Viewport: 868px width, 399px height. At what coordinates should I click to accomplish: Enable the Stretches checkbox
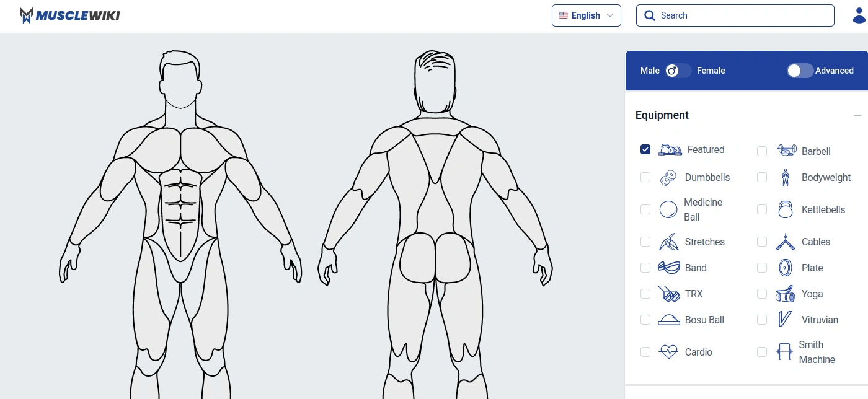[645, 242]
